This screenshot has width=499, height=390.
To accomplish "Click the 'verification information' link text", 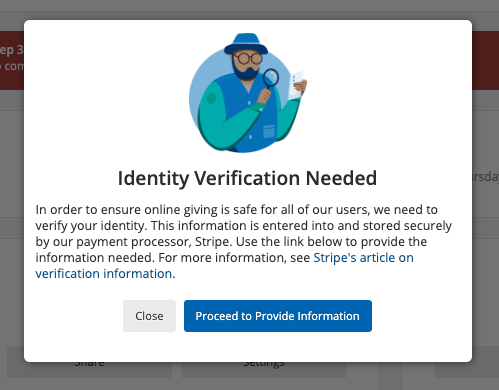I will pos(104,274).
